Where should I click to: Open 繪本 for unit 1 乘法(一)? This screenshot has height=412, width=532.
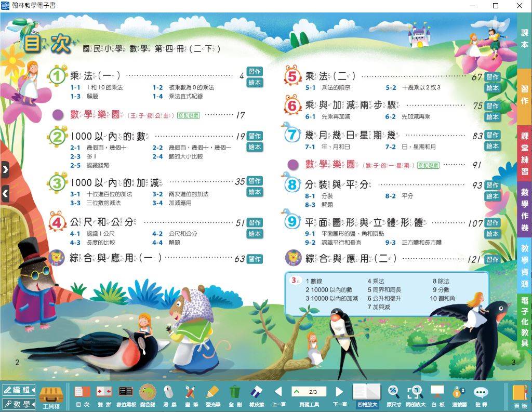pyautogui.click(x=255, y=83)
